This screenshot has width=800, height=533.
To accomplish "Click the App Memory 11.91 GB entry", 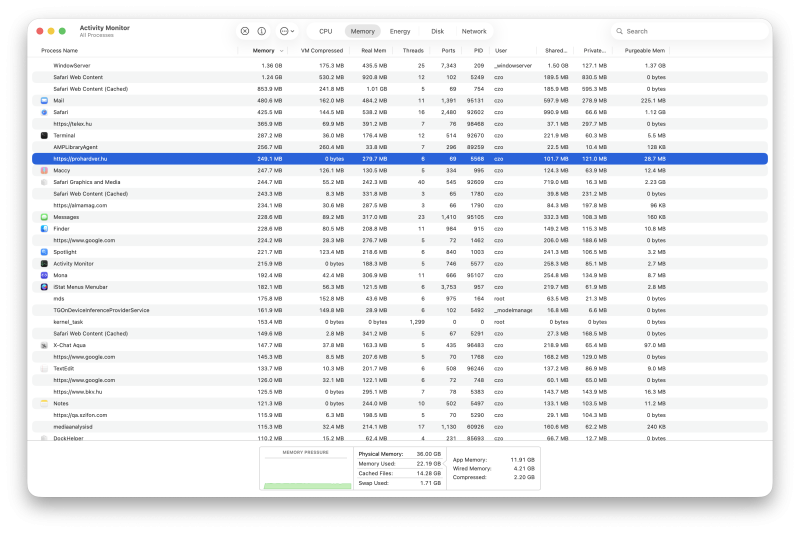I will (493, 460).
